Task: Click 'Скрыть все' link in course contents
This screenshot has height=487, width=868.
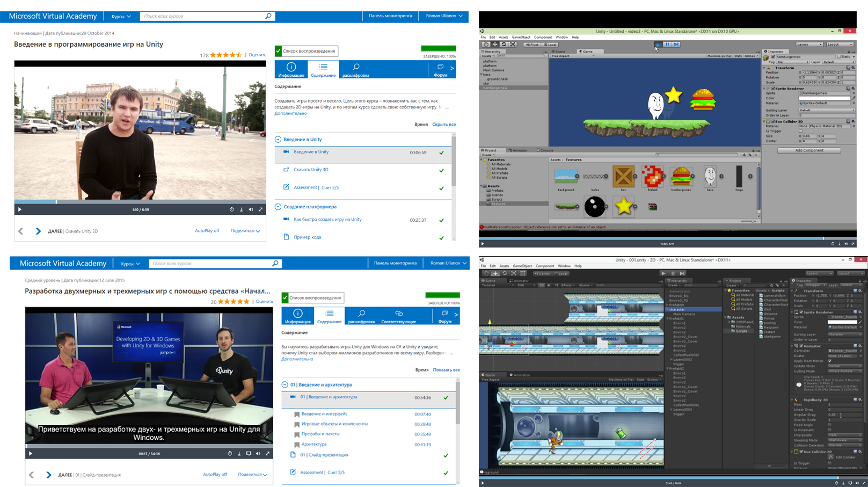Action: (444, 125)
